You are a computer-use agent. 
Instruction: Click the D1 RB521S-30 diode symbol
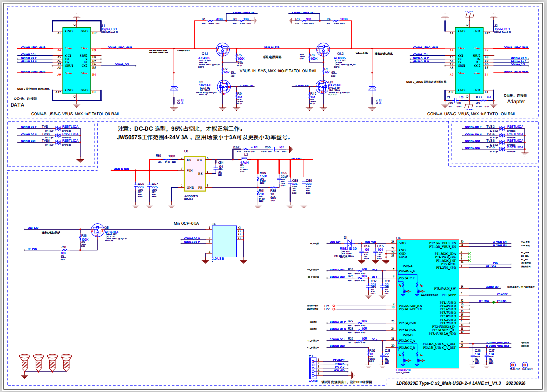(x=349, y=242)
